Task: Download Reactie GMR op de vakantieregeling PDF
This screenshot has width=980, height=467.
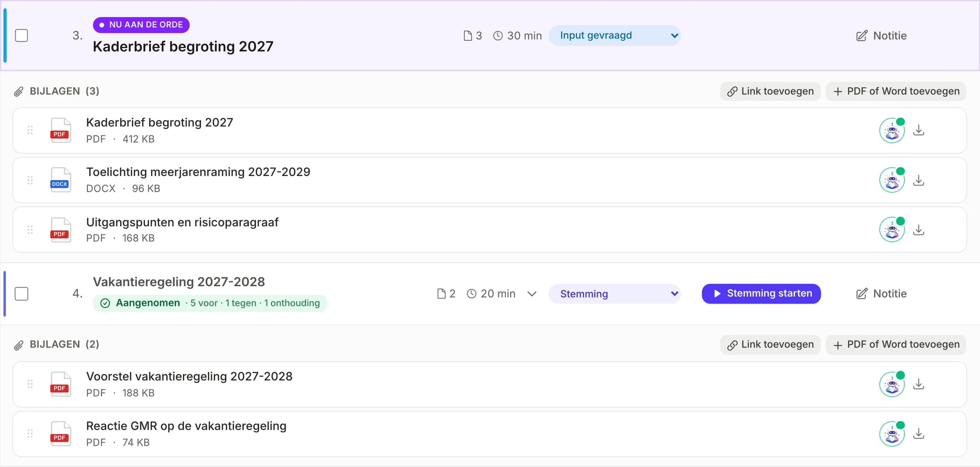Action: click(919, 434)
